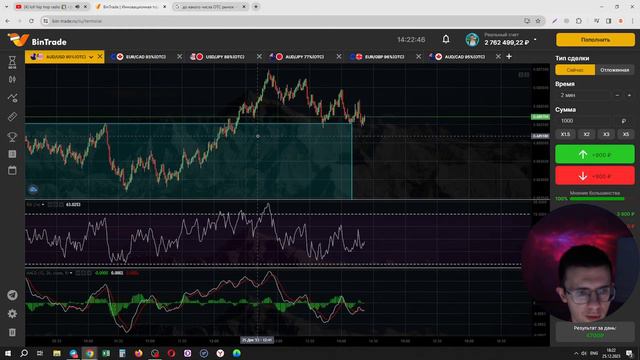Switch to the YouTube browser tab
Screen dimensions: 640x360
click(x=52, y=7)
